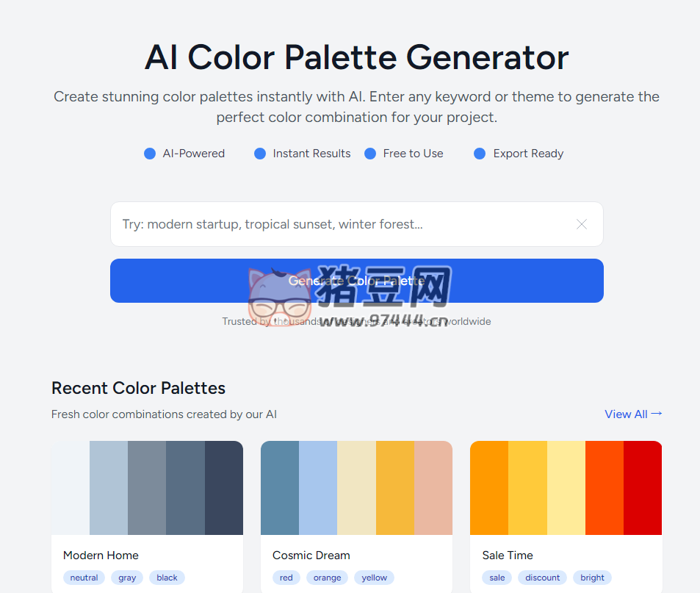This screenshot has height=593, width=700.
Task: Click the Export Ready feature icon
Action: [x=479, y=154]
